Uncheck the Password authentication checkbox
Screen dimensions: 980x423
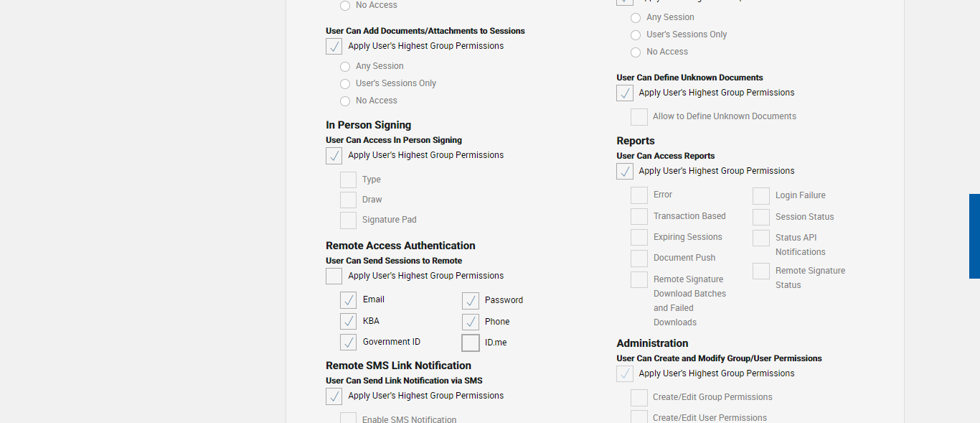pyautogui.click(x=471, y=301)
